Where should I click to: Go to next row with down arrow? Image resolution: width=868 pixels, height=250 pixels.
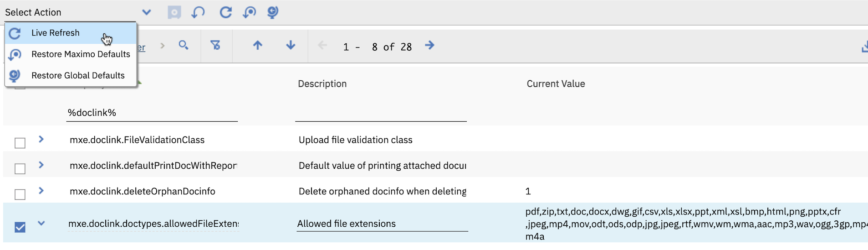pos(291,45)
